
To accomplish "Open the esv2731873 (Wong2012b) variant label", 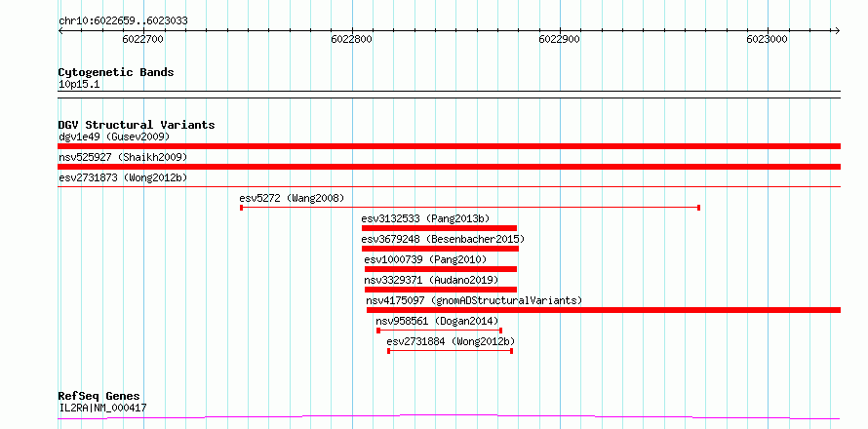I will tap(123, 177).
